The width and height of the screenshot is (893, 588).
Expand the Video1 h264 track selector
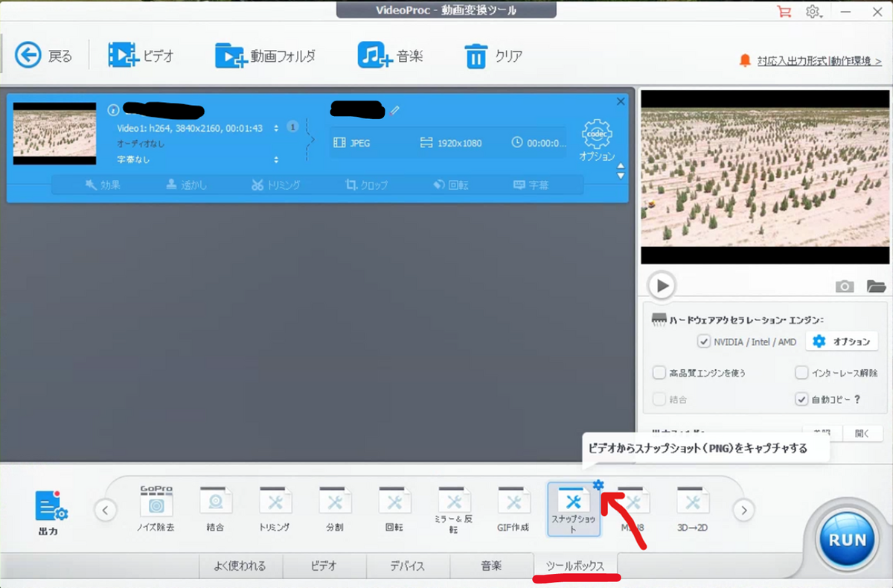point(276,128)
